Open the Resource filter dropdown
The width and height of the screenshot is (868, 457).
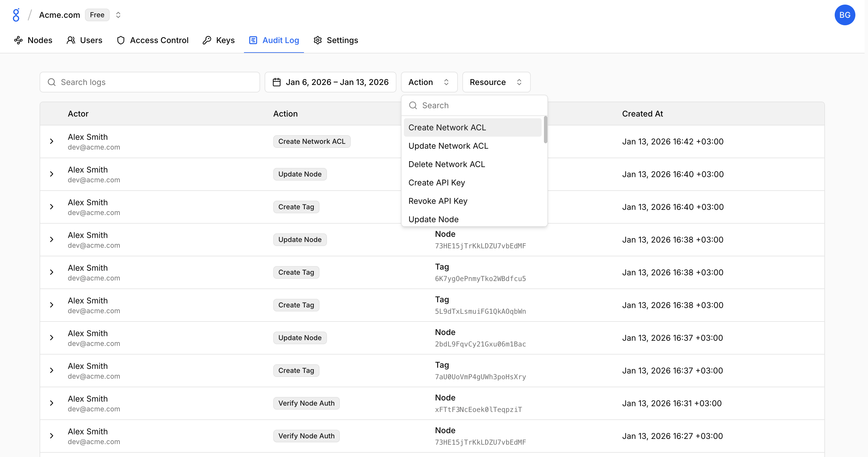(x=496, y=82)
